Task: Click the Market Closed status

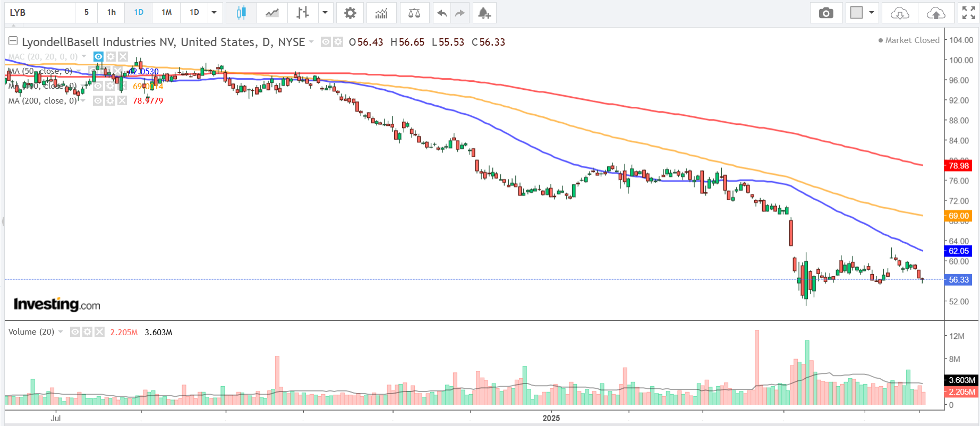Action: [x=909, y=40]
